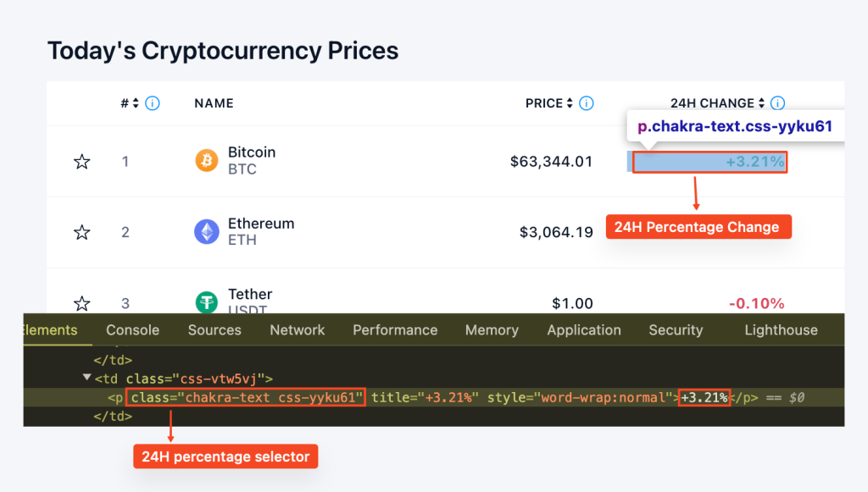Sort by 24H CHANGE column arrows
Image resolution: width=868 pixels, height=492 pixels.
tap(762, 103)
